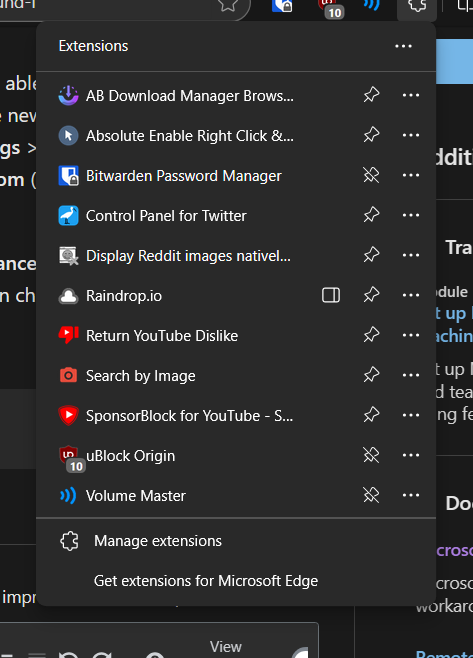Select SponsorBlock for YouTube - S... entry
This screenshot has height=658, width=473.
point(189,416)
